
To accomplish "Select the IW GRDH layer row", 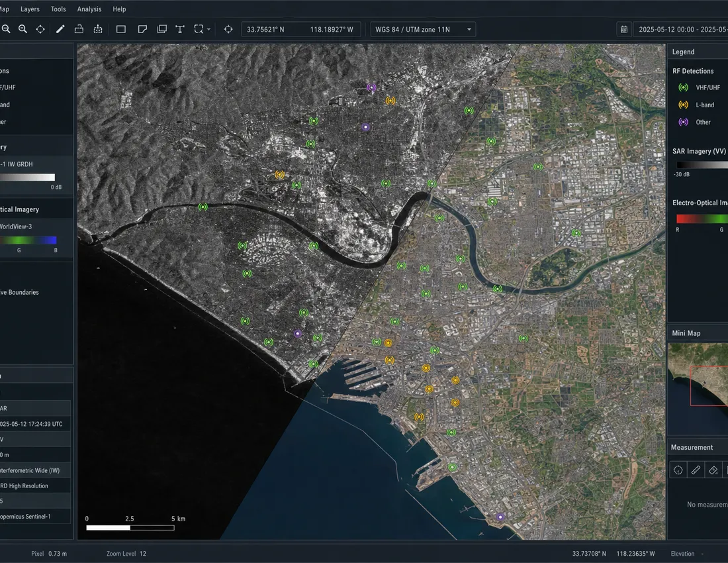I will point(36,164).
